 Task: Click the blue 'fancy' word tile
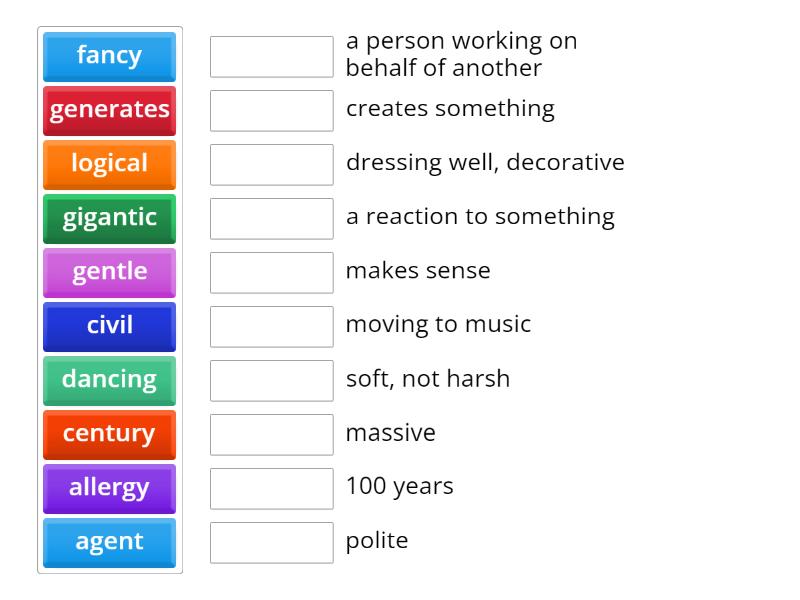(x=109, y=56)
